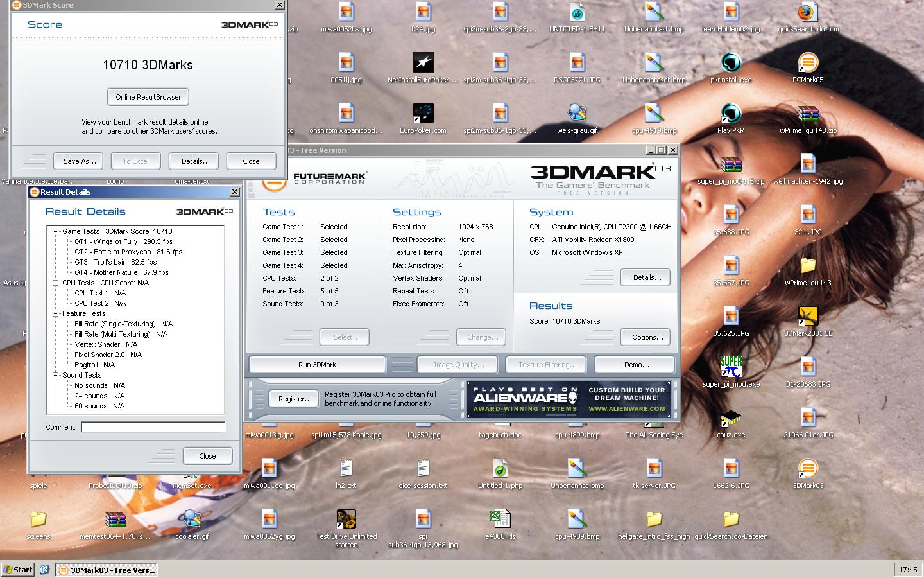
Task: Click the Register button
Action: pyautogui.click(x=295, y=399)
